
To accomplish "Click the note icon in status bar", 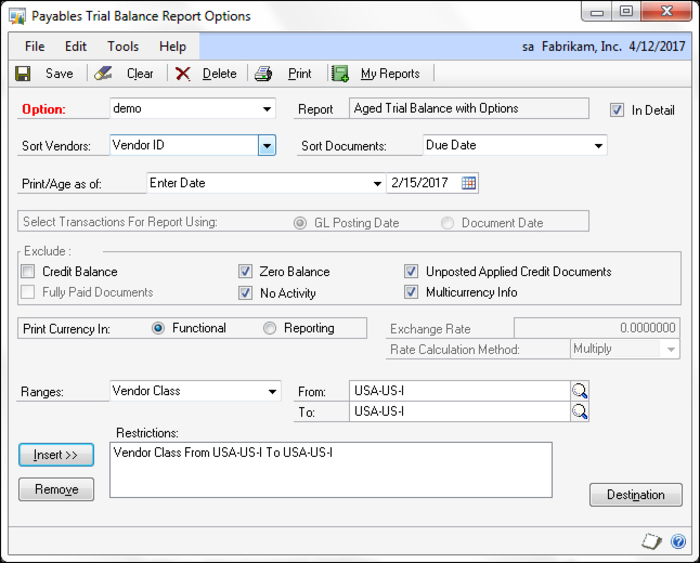I will (x=651, y=542).
